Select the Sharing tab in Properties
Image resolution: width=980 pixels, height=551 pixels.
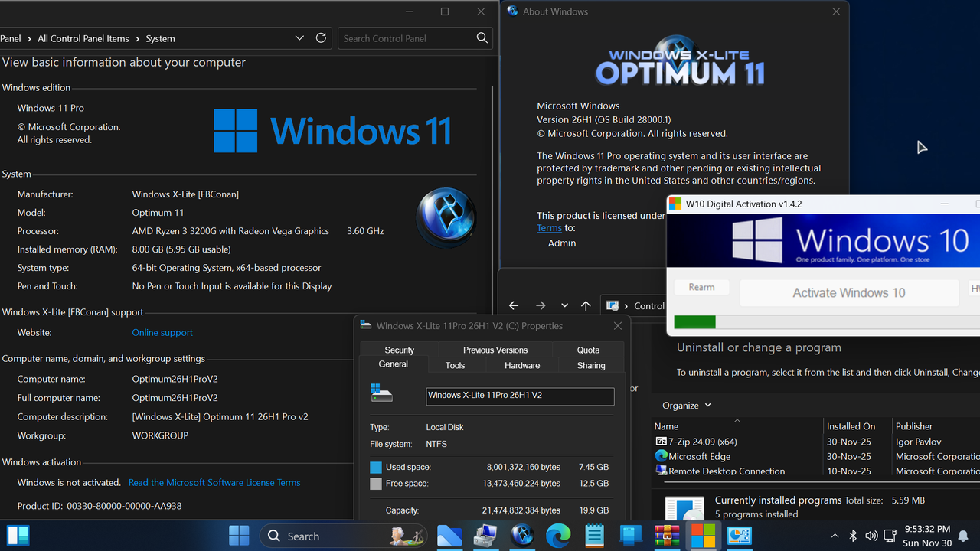pos(590,365)
